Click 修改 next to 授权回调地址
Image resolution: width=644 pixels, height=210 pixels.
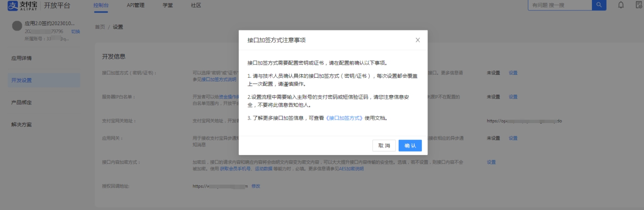[x=256, y=186]
